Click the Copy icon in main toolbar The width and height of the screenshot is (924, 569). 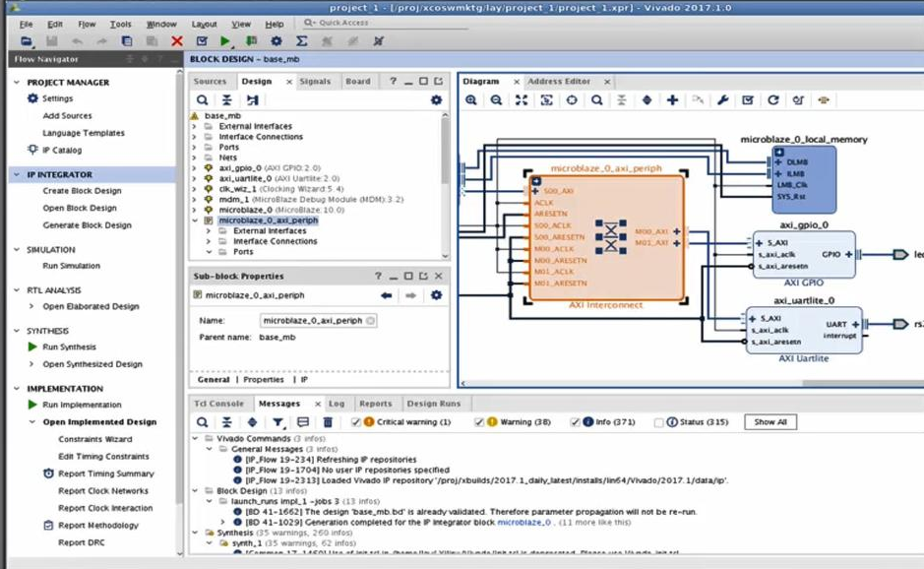point(126,40)
